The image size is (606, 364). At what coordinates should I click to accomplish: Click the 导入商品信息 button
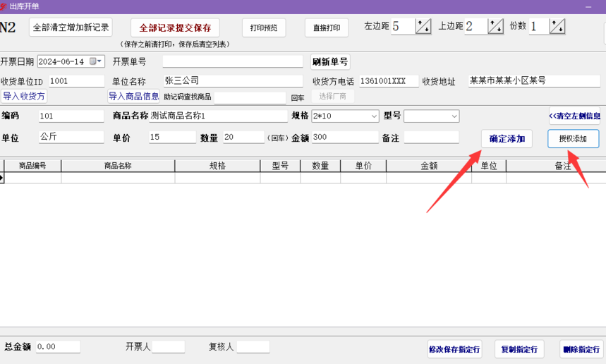pos(134,96)
